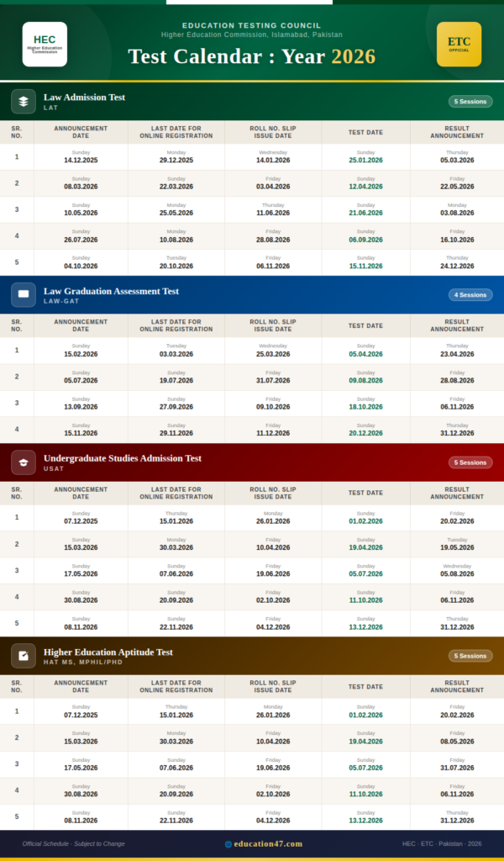Click LAT test date 06.09.2026
Viewport: 504px width, 861px height.
point(365,240)
